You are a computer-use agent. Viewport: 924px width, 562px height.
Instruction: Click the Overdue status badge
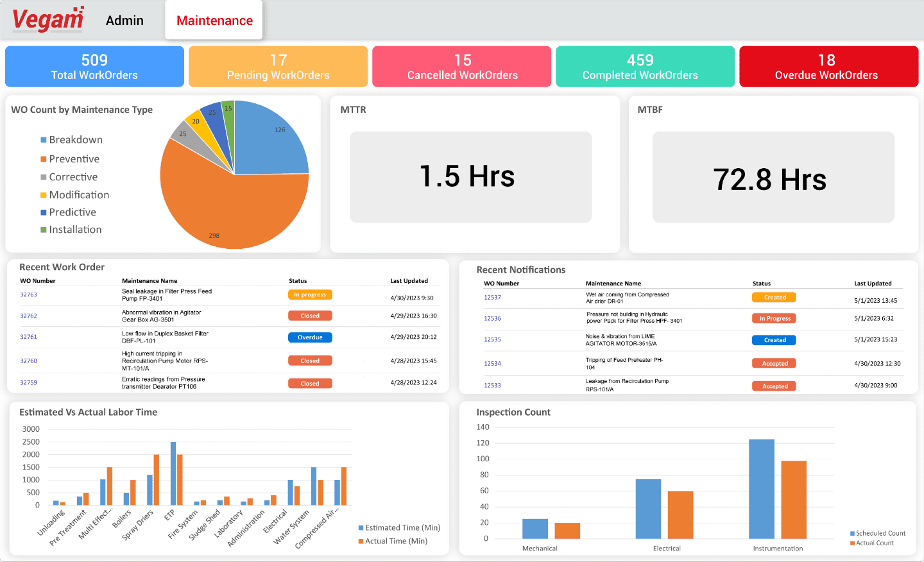click(x=310, y=337)
